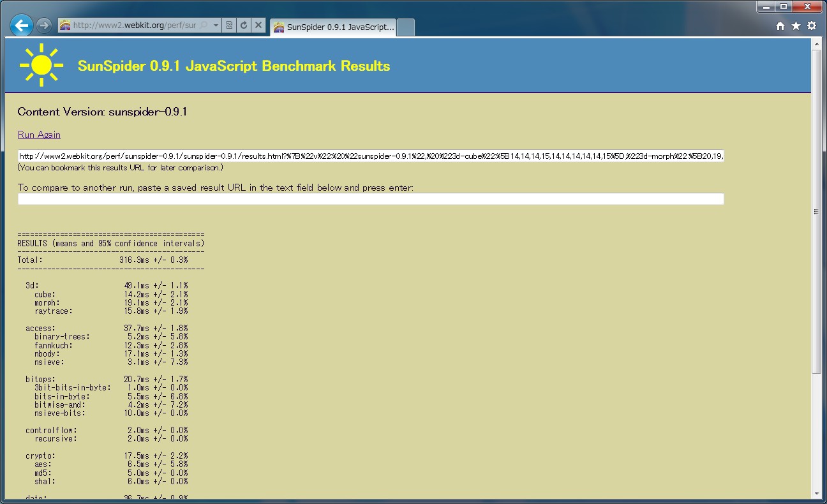
Task: Click the empty compare-run URL field
Action: click(371, 199)
